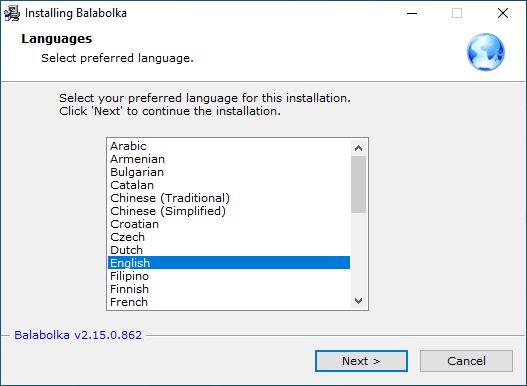
Task: Click the Next > button
Action: tap(361, 361)
